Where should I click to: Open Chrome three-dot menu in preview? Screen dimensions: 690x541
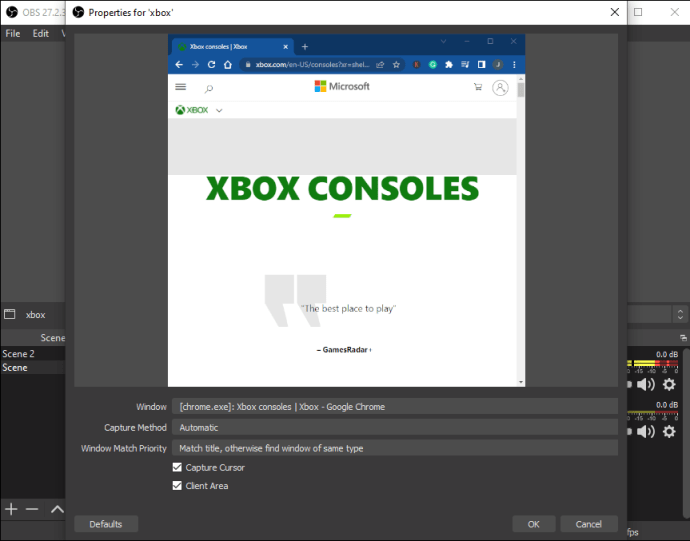click(x=514, y=65)
